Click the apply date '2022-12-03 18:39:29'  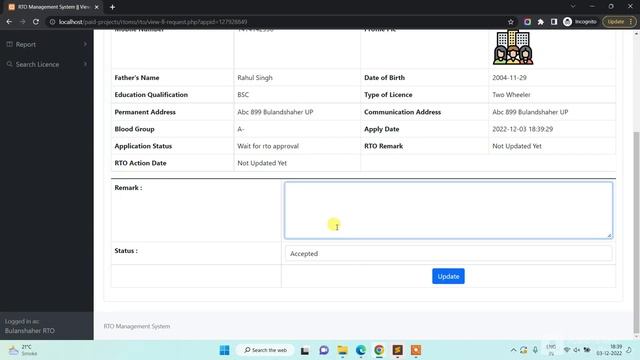coord(522,129)
